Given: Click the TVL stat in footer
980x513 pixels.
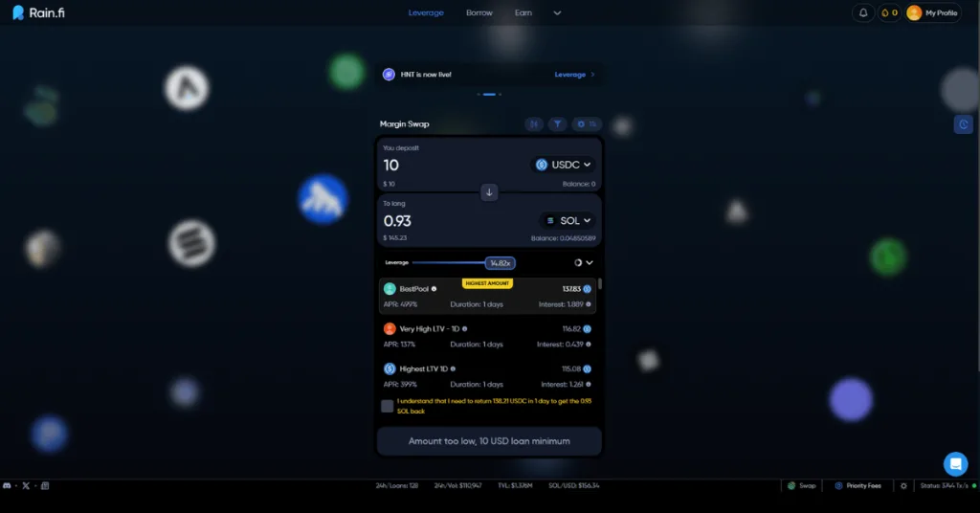Looking at the screenshot, I should pos(515,485).
